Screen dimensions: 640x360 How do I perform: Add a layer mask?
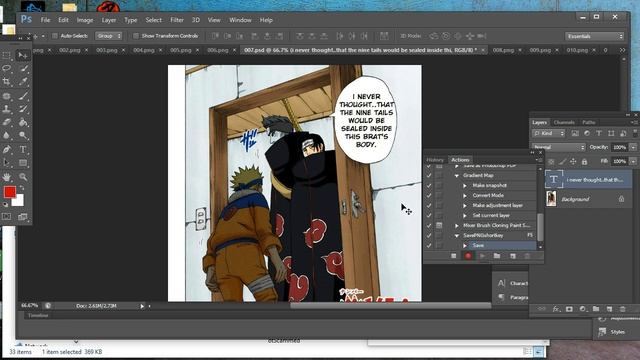pos(569,309)
